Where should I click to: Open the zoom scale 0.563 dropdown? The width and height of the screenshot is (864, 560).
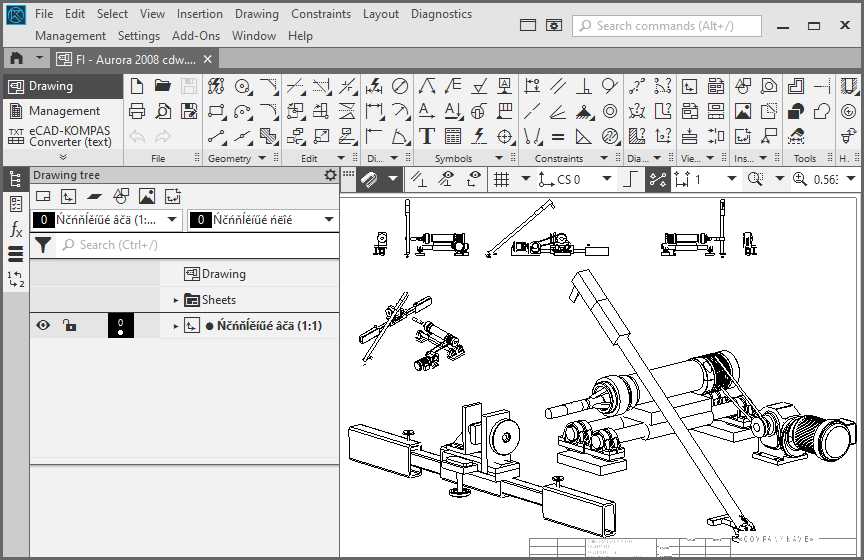pos(826,180)
